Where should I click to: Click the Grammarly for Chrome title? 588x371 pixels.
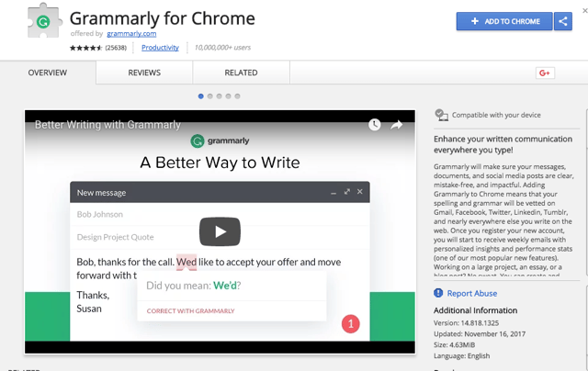pos(162,18)
